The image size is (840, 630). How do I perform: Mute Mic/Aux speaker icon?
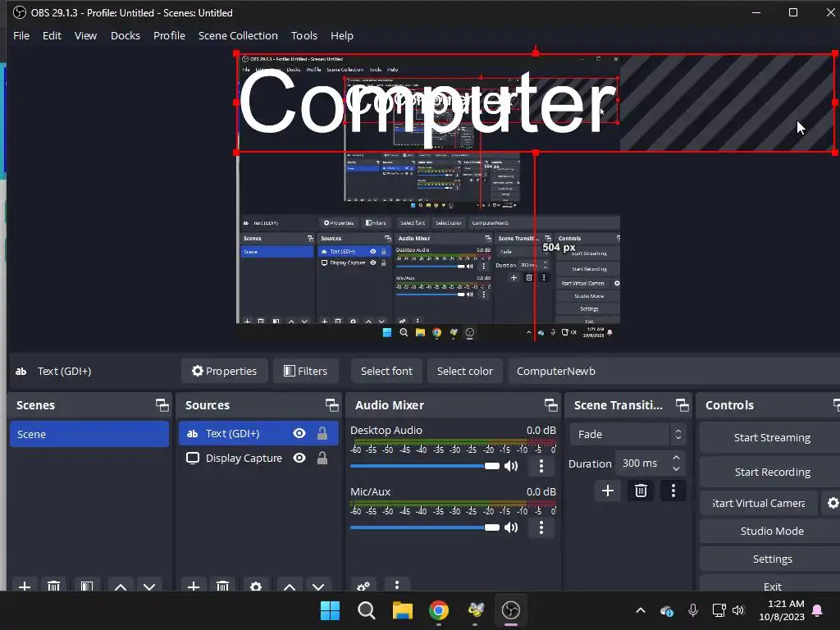(512, 527)
